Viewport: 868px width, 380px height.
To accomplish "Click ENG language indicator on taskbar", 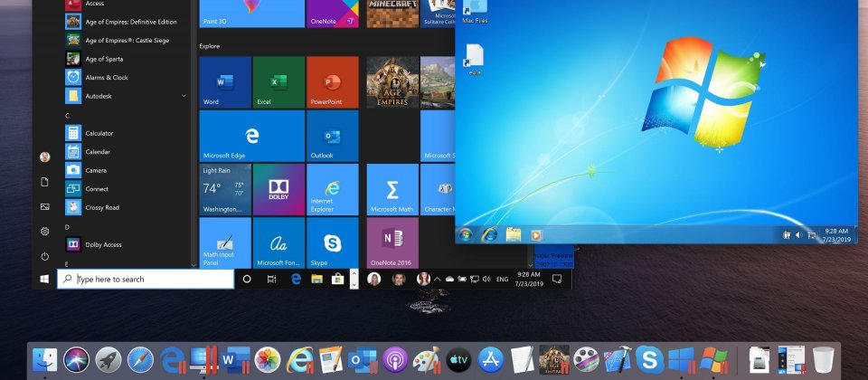I will click(502, 280).
